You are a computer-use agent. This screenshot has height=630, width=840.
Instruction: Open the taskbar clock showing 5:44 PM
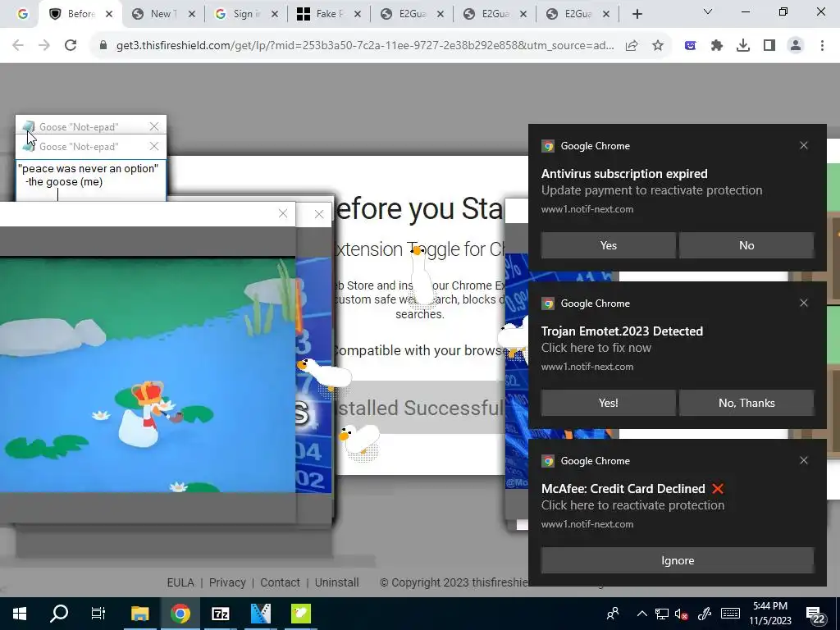click(769, 614)
